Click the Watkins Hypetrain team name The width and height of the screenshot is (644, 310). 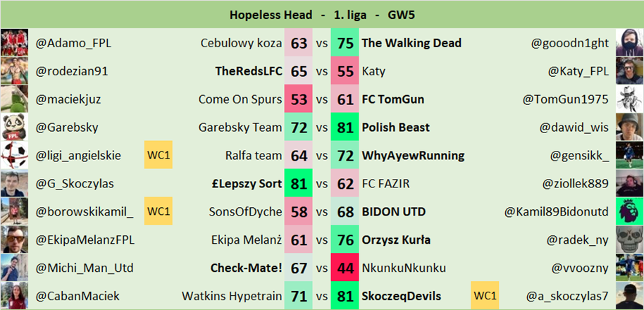click(232, 297)
